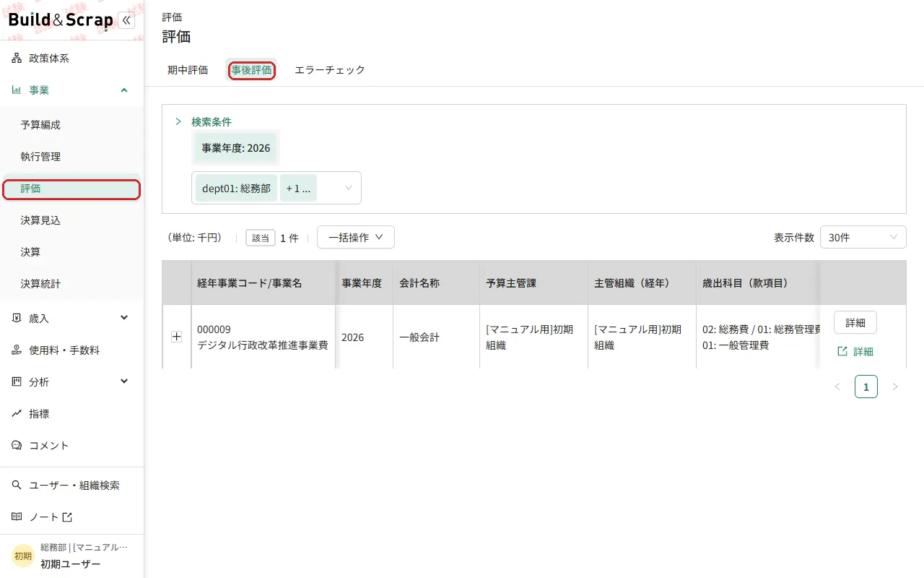924x578 pixels.
Task: Switch to the 期中評価 tab
Action: point(188,70)
